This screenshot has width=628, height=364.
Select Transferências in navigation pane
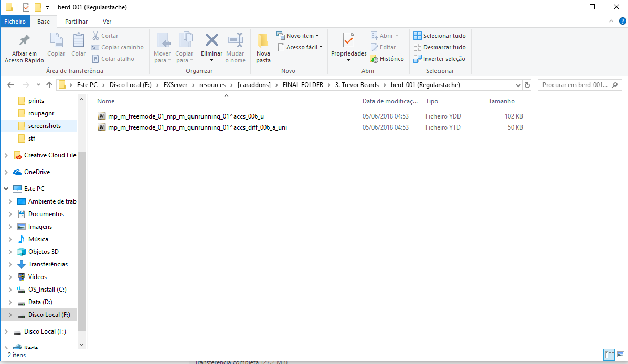[x=48, y=264]
